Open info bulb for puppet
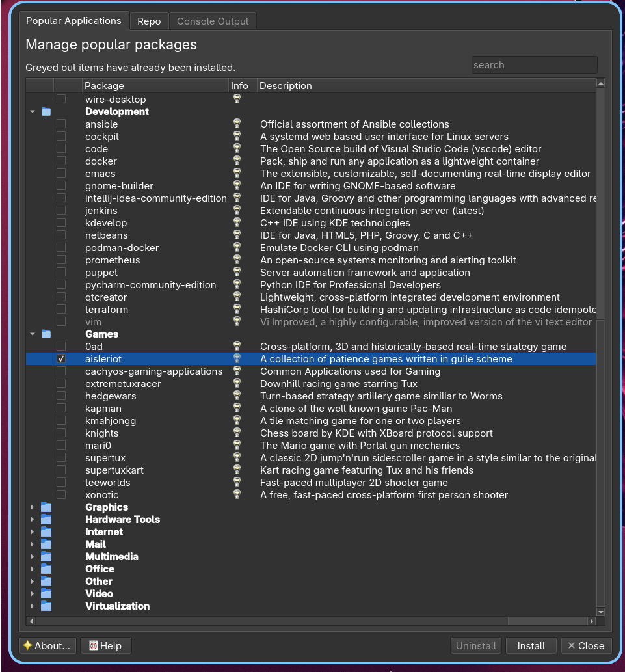This screenshot has width=625, height=672. (237, 272)
